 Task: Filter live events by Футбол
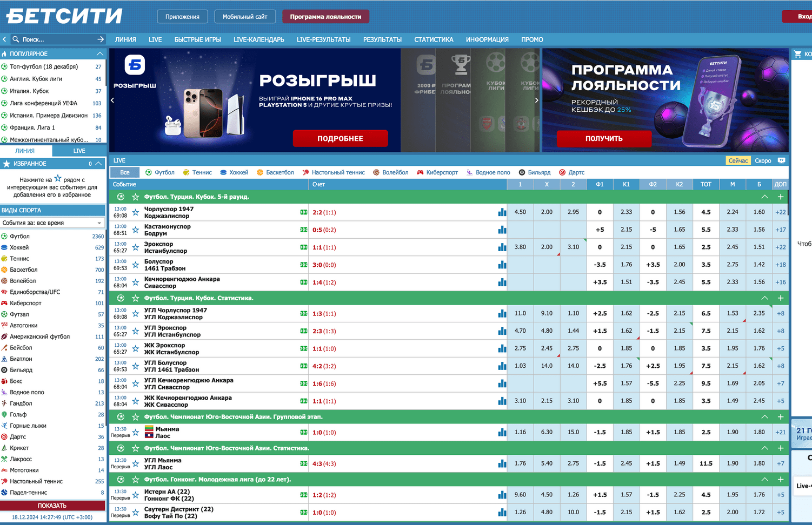click(160, 172)
